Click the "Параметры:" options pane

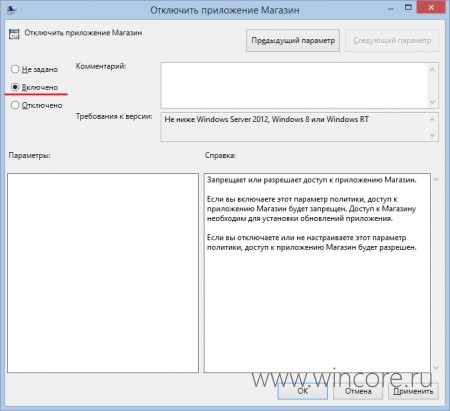(103, 273)
